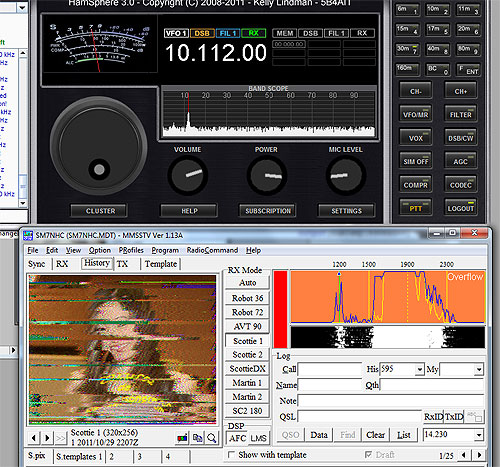Click the Call input field

pos(330,369)
